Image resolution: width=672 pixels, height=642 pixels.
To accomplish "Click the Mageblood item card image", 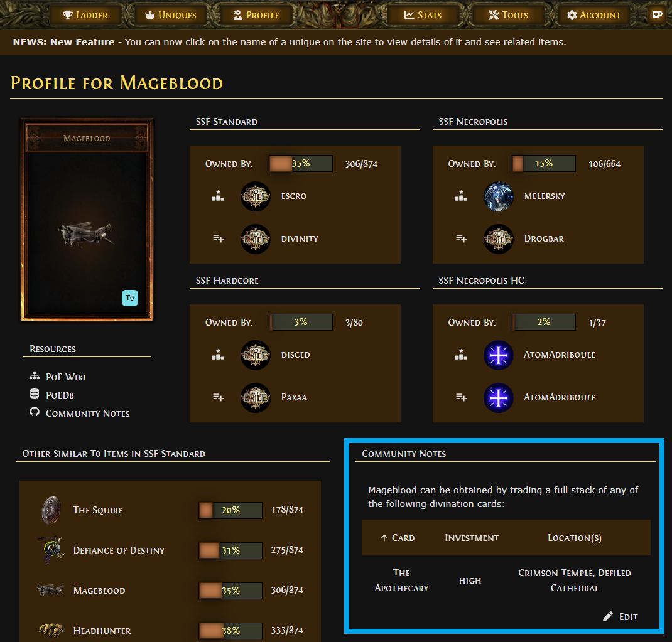I will point(87,219).
